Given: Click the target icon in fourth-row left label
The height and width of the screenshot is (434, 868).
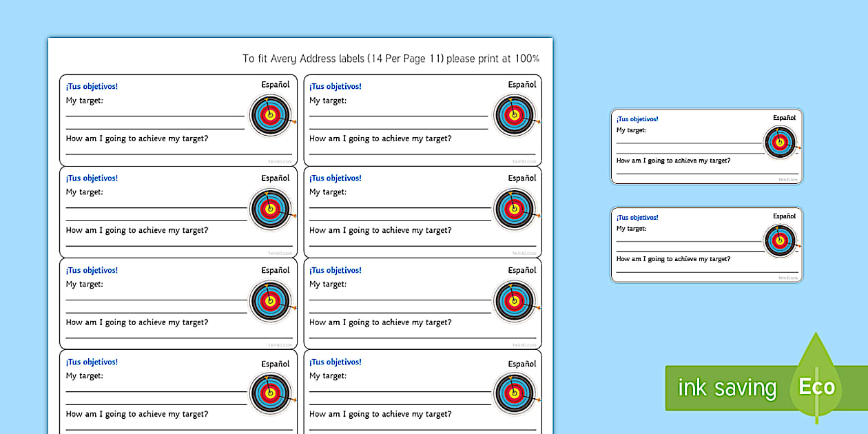Looking at the screenshot, I should [x=270, y=393].
